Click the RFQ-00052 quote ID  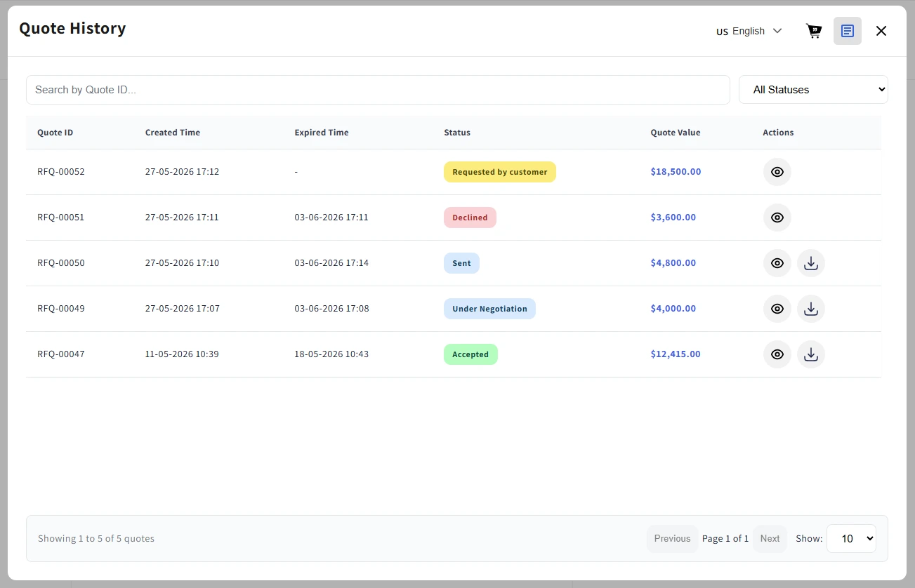[61, 172]
